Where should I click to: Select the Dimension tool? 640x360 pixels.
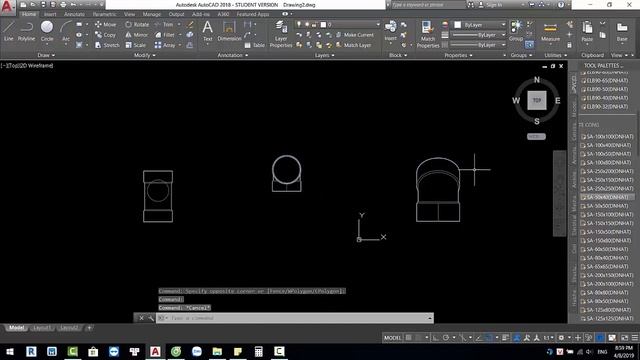click(229, 31)
